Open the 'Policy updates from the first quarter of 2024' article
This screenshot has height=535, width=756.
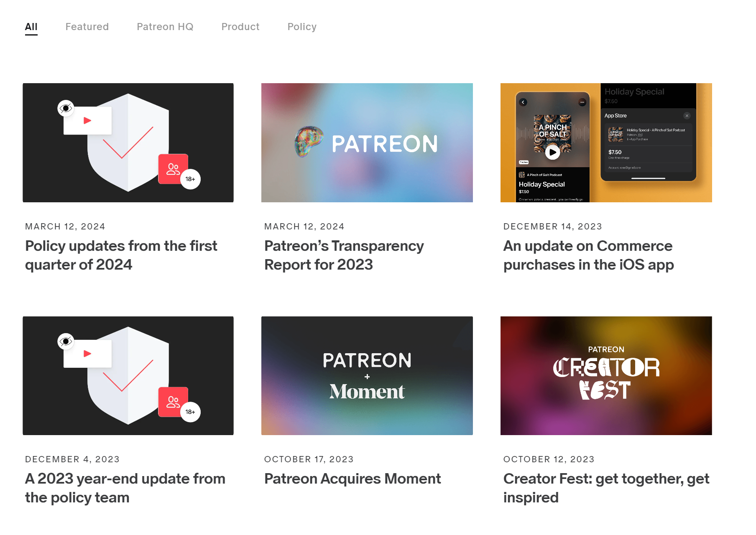[121, 255]
